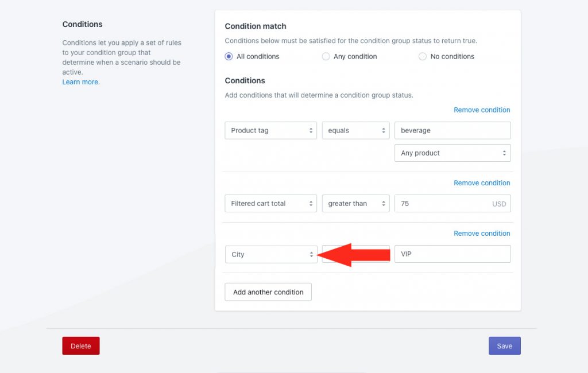Open the greater than operator dropdown
588x373 pixels.
[x=355, y=204]
